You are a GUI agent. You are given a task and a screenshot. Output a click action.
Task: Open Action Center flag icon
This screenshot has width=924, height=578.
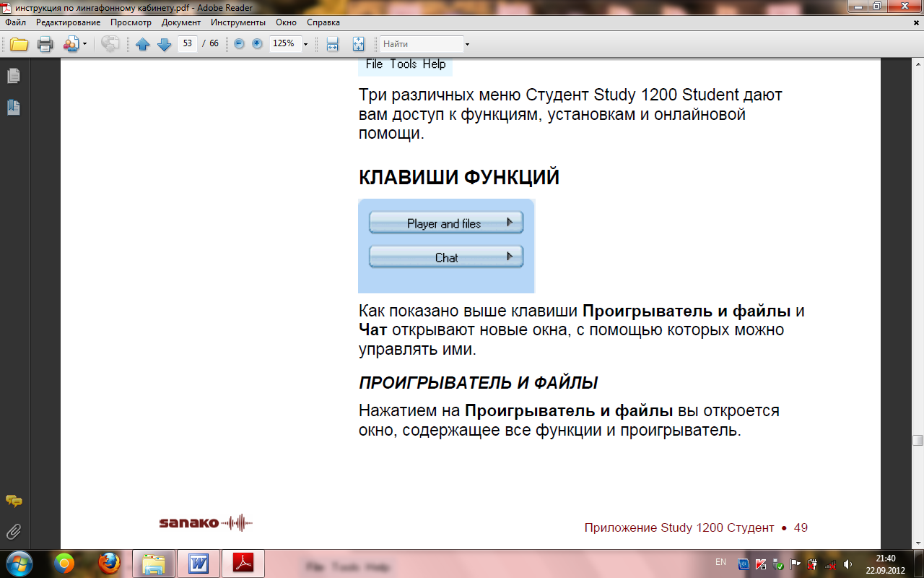coord(795,564)
